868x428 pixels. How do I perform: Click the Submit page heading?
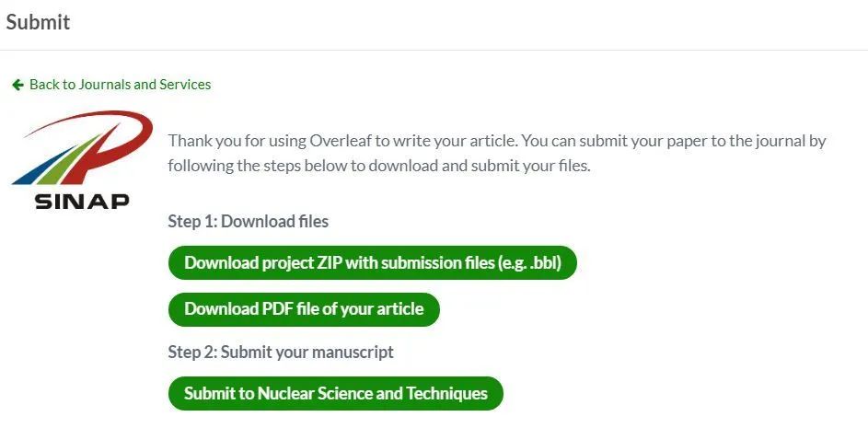tap(38, 22)
